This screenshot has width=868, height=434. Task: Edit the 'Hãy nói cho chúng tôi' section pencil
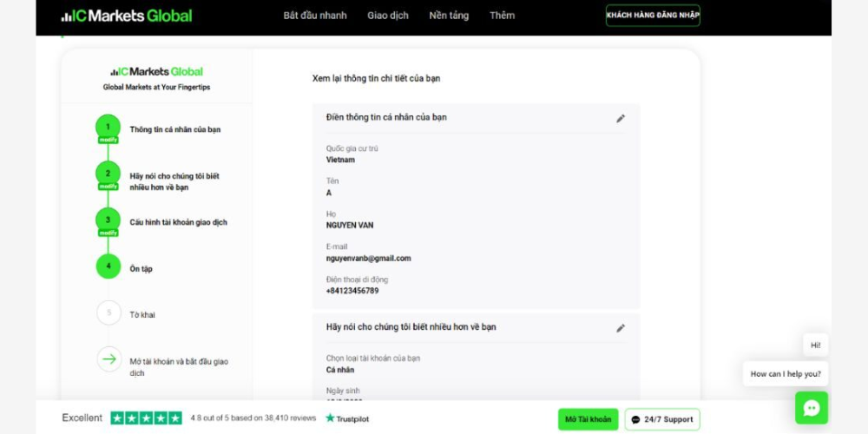(x=621, y=328)
